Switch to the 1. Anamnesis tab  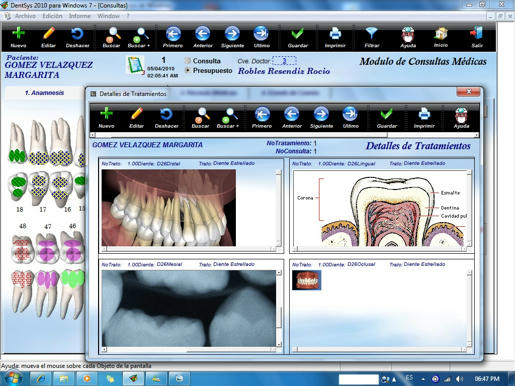(x=44, y=93)
